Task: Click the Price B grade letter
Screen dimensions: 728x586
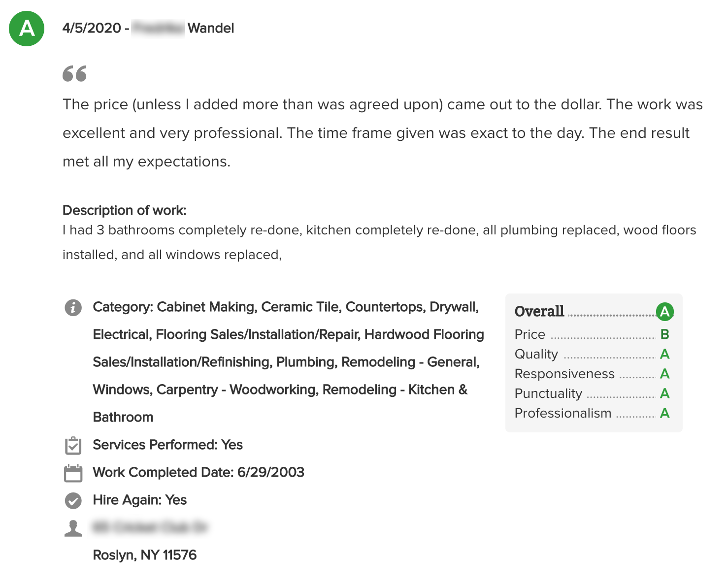Action: point(665,334)
